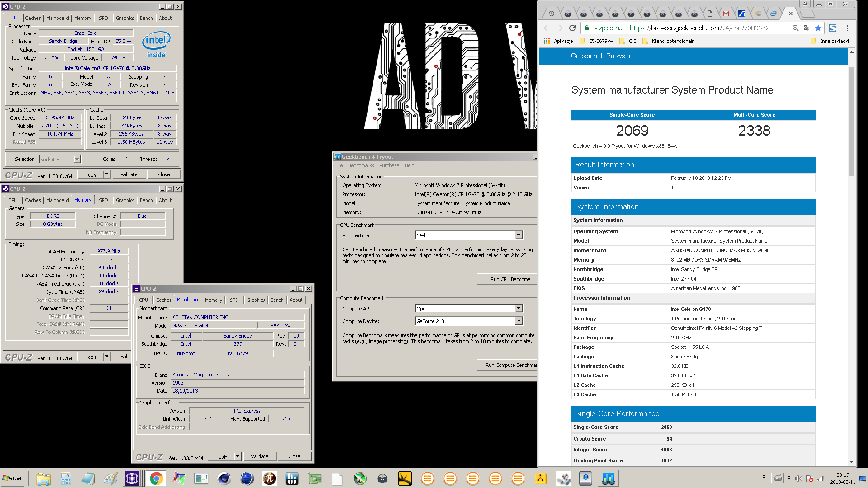Click the translate page icon in address bar
The image size is (868, 488).
point(807,28)
